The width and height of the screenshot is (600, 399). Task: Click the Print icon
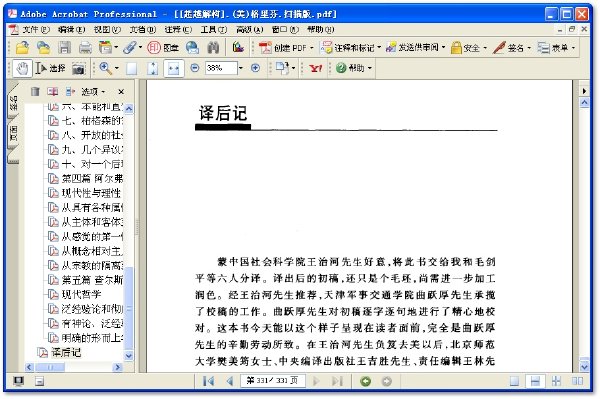coord(85,48)
